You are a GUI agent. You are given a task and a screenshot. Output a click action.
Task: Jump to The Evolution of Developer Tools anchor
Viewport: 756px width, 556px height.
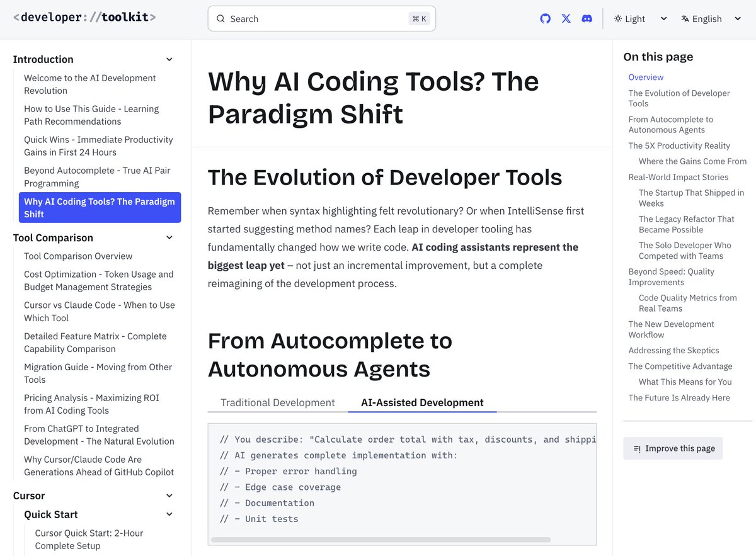679,98
